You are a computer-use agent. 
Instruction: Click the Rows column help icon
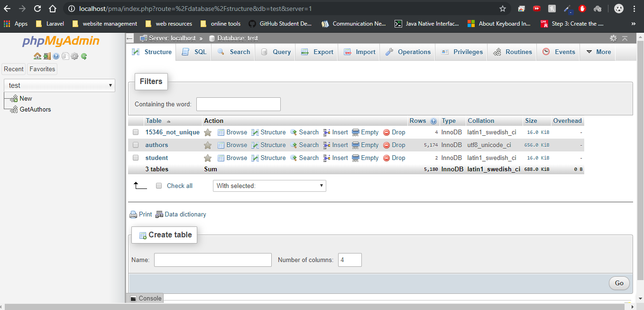coord(433,121)
